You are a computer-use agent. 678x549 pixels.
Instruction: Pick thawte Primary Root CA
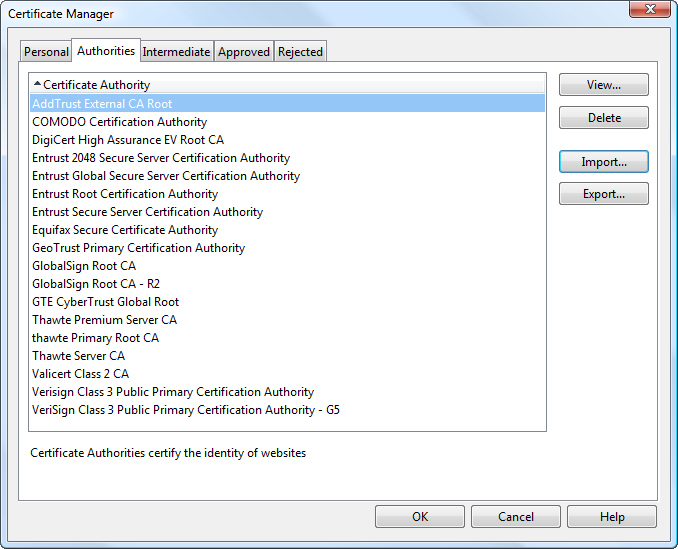pyautogui.click(x=288, y=338)
